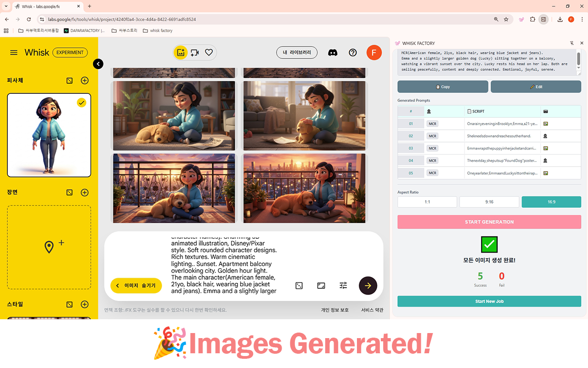This screenshot has width=588, height=368.
Task: Select the image generation mode icon
Action: 181,52
